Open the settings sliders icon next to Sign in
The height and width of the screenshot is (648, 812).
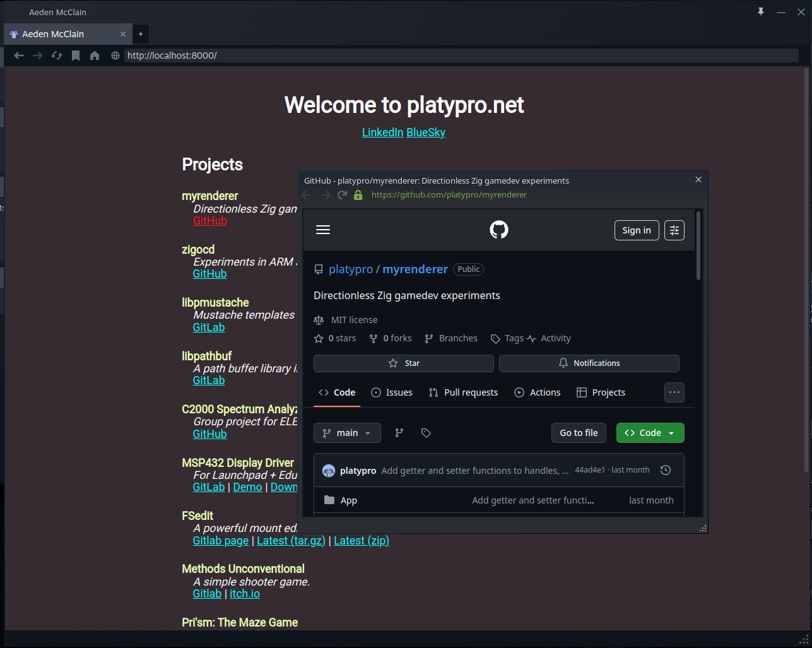[x=674, y=230]
